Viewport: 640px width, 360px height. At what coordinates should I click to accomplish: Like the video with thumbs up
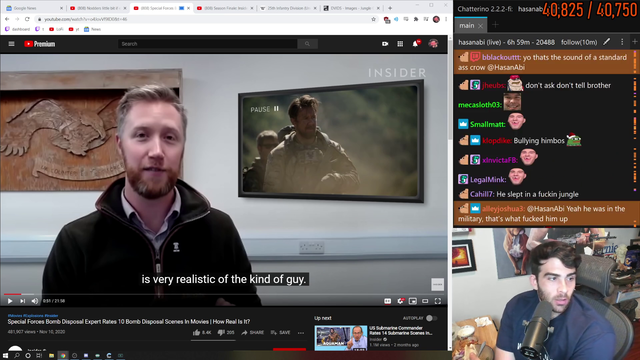(x=202, y=333)
